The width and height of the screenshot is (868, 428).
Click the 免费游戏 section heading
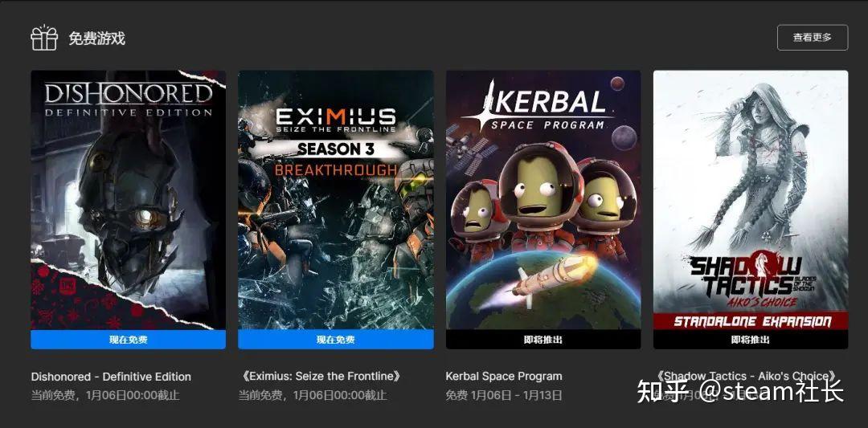coord(97,39)
